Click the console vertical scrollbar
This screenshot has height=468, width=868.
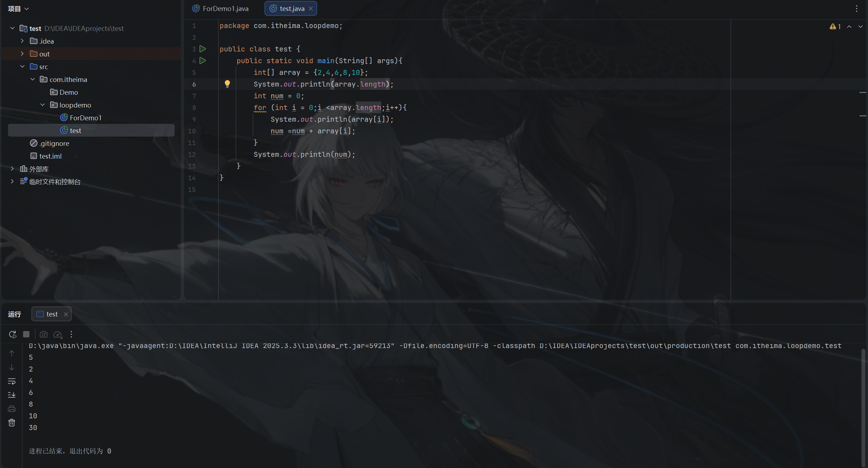pos(863,407)
